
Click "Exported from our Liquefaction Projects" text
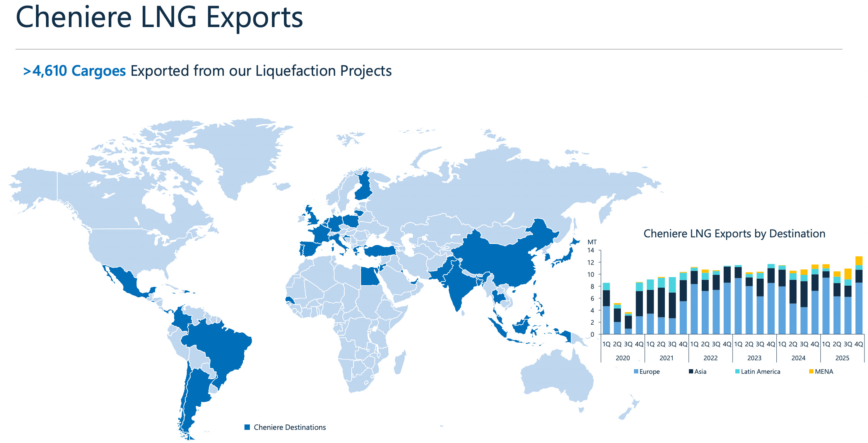[261, 71]
